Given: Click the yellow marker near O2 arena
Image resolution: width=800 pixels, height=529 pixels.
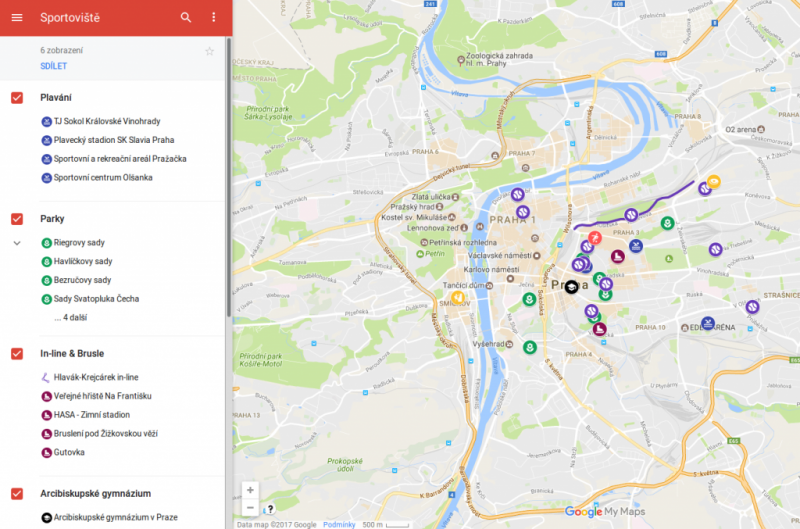Looking at the screenshot, I should [713, 182].
